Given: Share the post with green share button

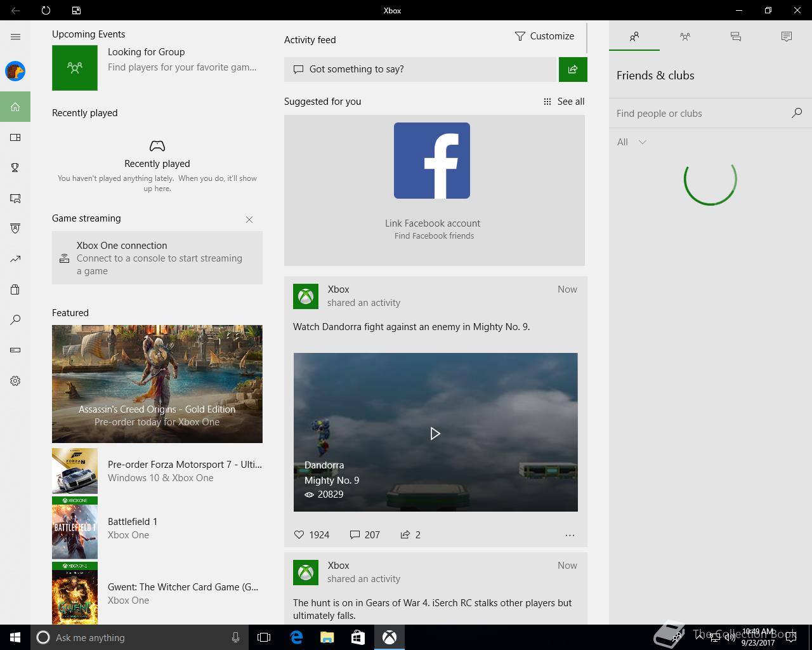Looking at the screenshot, I should click(573, 69).
